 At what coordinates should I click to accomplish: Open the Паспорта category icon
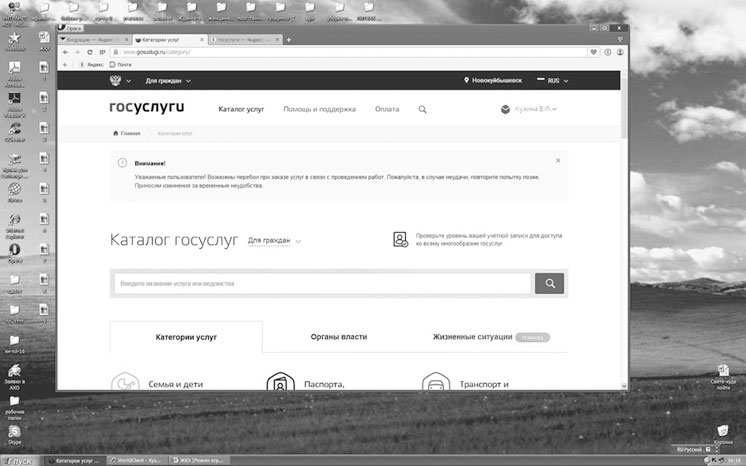281,384
